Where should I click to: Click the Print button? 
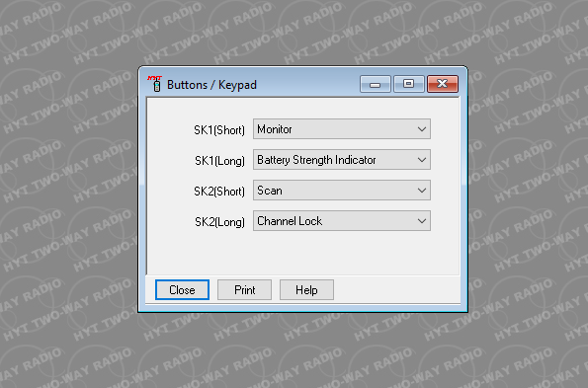[244, 290]
